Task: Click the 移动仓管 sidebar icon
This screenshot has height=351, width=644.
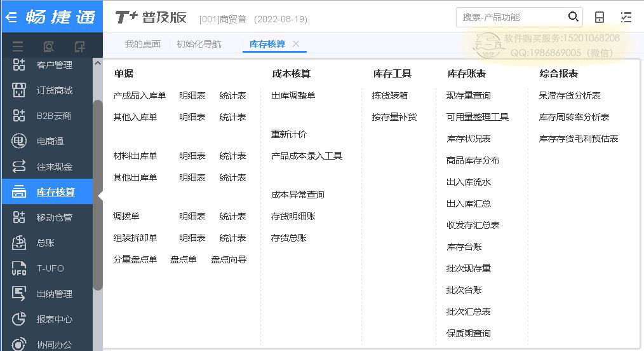Action: point(19,217)
